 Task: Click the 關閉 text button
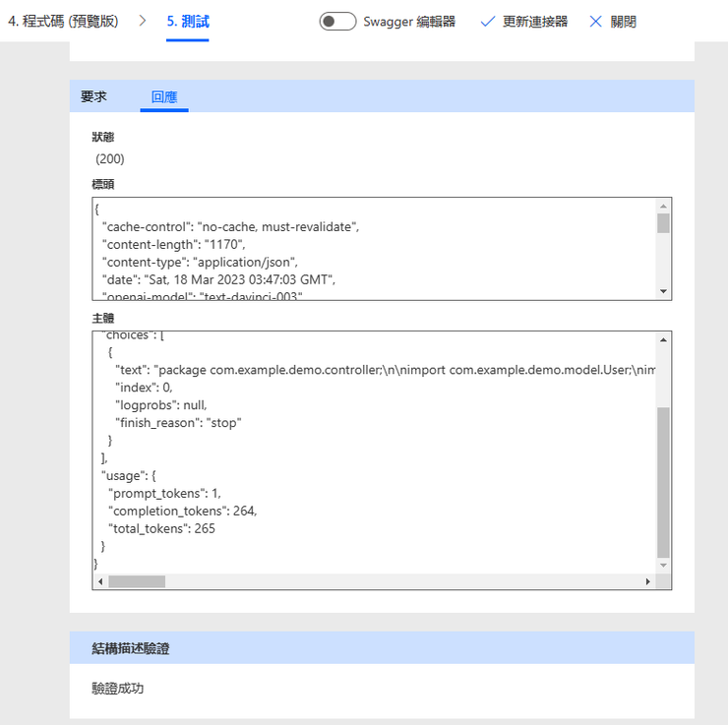(x=623, y=22)
